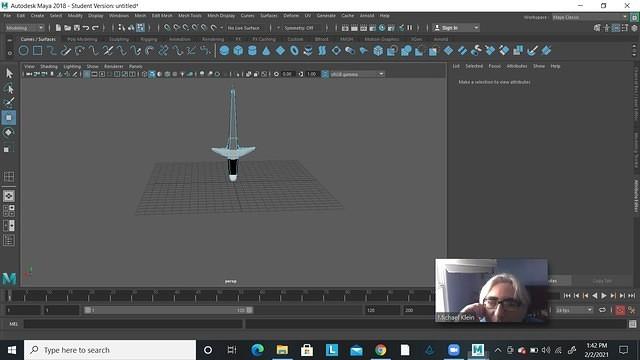Click the Undo arrow in status line

pyautogui.click(x=86, y=28)
